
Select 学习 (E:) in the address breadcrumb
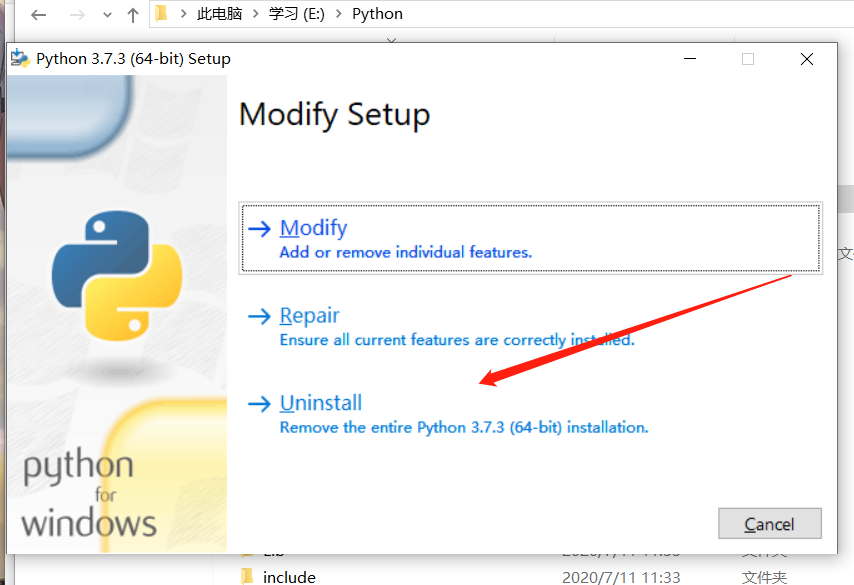tap(296, 14)
